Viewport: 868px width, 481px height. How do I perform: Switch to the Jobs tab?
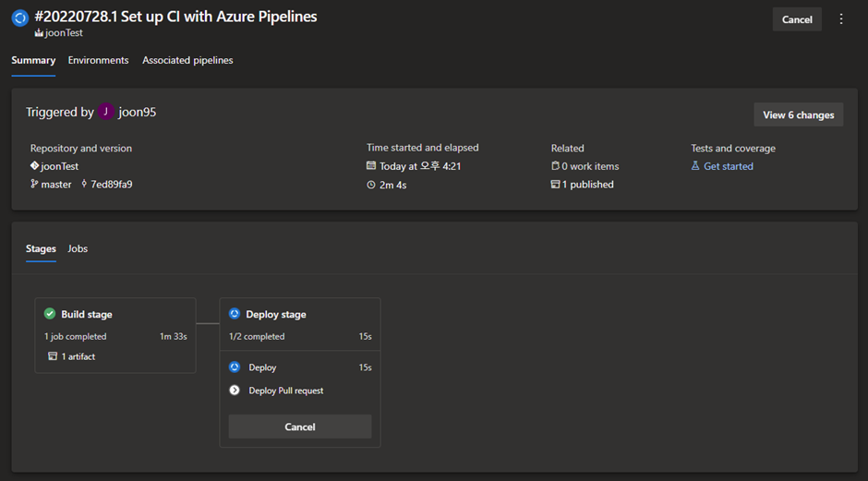[78, 248]
